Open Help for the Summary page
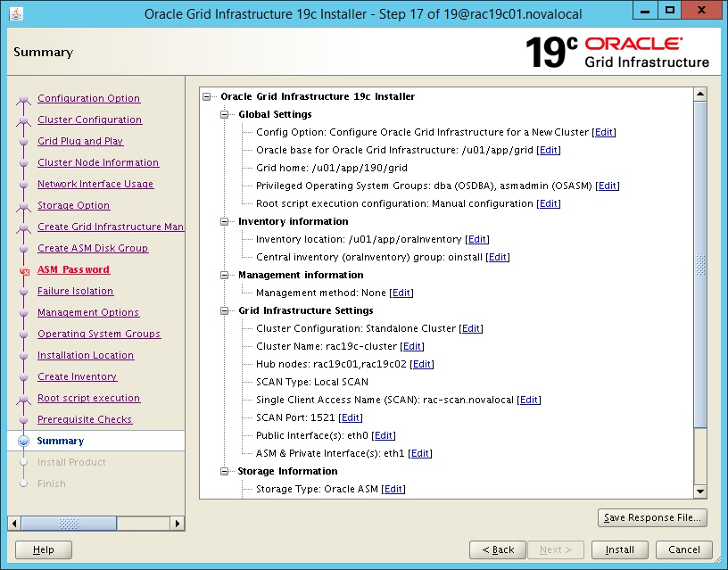This screenshot has height=570, width=728. click(42, 549)
